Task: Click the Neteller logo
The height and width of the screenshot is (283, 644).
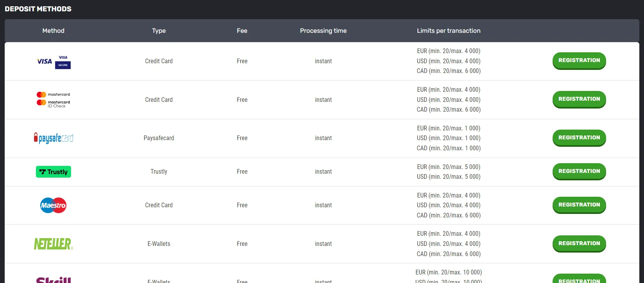Action: click(x=54, y=244)
